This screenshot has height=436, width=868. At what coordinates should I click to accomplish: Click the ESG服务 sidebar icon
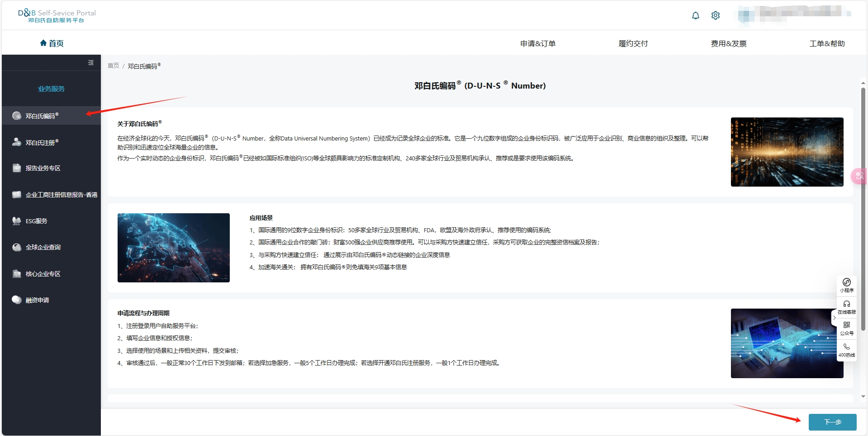[x=17, y=221]
